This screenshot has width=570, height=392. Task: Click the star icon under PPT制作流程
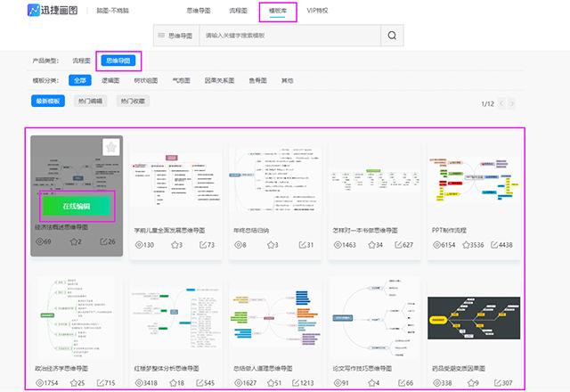[466, 245]
